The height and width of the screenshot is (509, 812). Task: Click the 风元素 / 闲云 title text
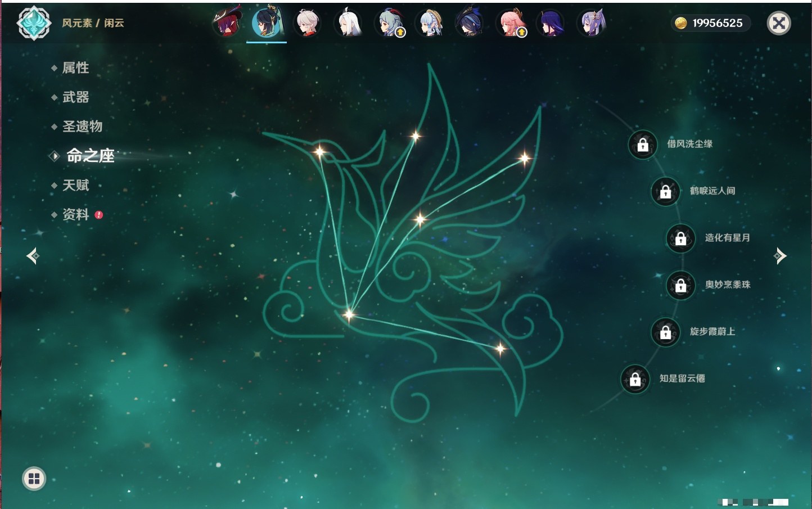[x=93, y=23]
